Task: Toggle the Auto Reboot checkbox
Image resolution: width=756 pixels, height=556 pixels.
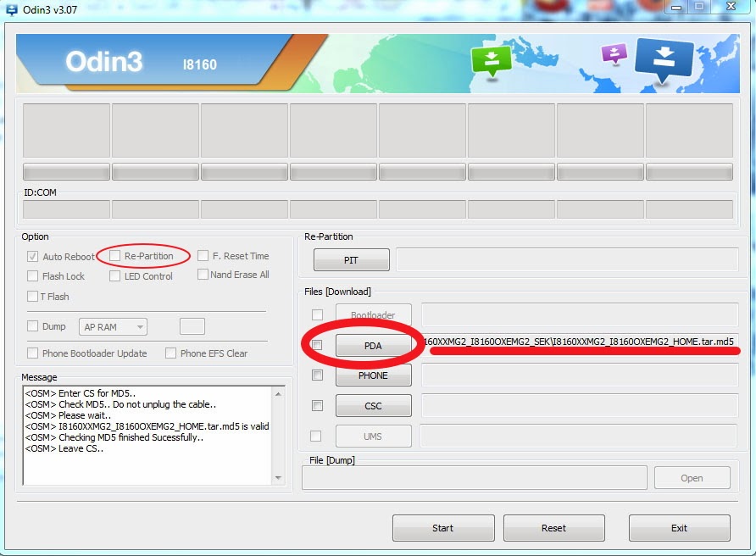Action: [32, 257]
